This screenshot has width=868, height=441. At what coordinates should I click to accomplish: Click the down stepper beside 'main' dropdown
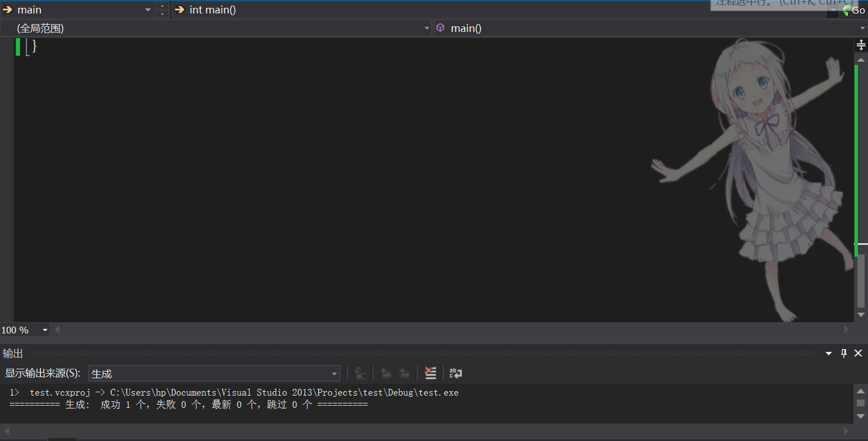pos(162,13)
